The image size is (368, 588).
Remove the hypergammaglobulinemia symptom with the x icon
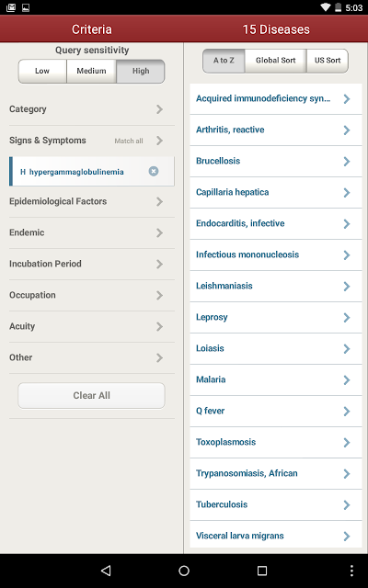coord(154,172)
